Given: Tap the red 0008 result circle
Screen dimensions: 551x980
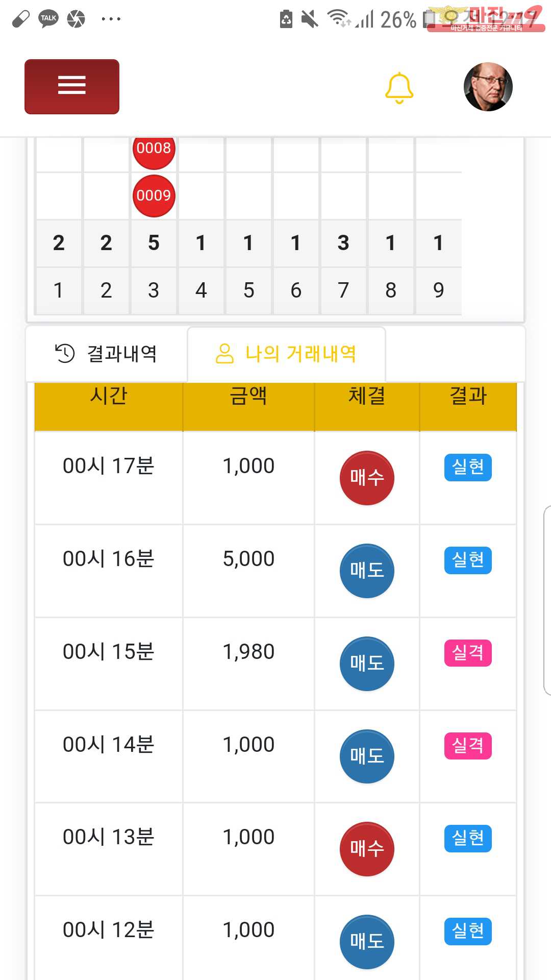Looking at the screenshot, I should tap(154, 149).
